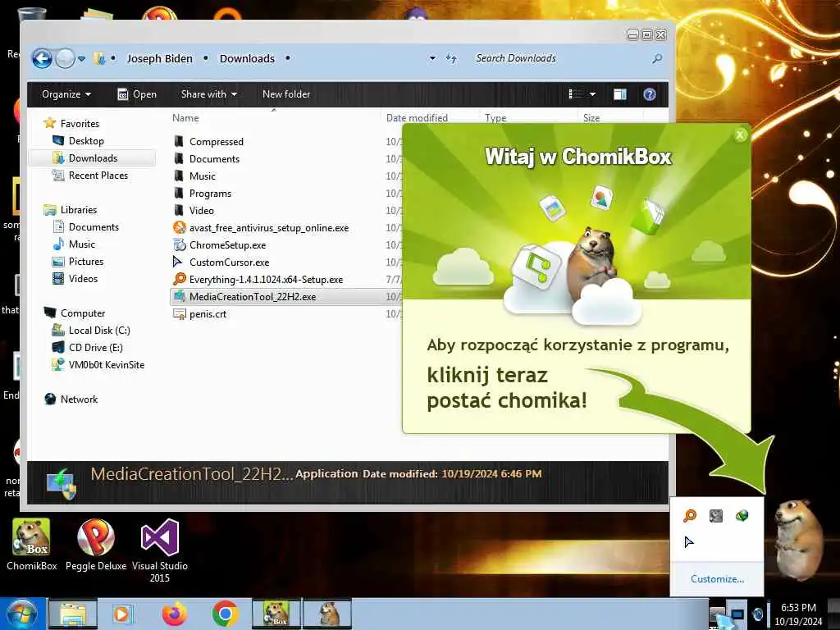The image size is (840, 630).
Task: Expand the view options dropdown arrow
Action: pyautogui.click(x=592, y=95)
